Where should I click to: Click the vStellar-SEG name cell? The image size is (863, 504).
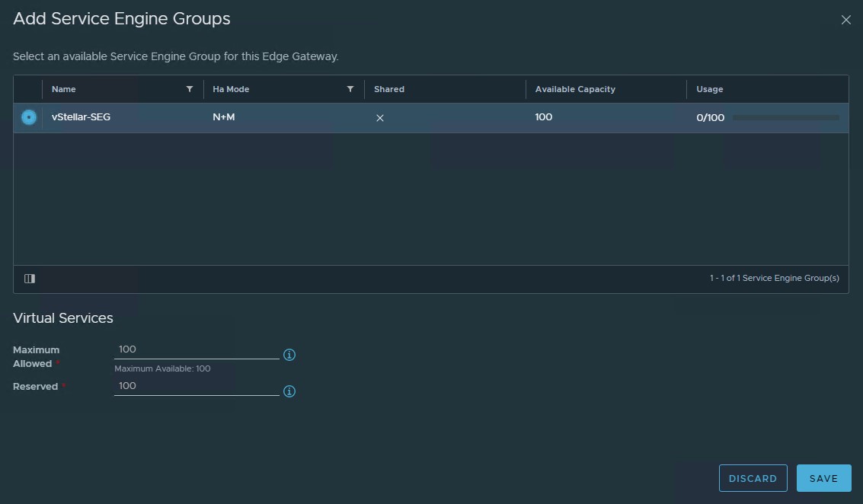(81, 117)
